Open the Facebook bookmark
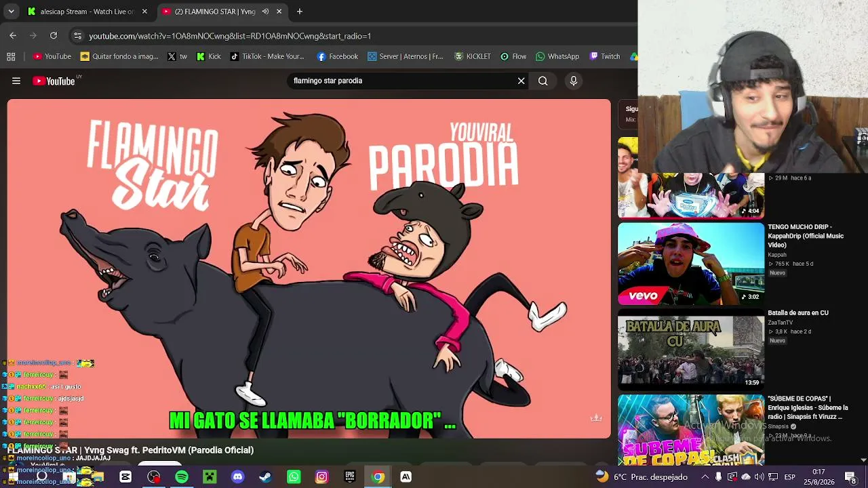Image resolution: width=868 pixels, height=488 pixels. [x=338, y=56]
